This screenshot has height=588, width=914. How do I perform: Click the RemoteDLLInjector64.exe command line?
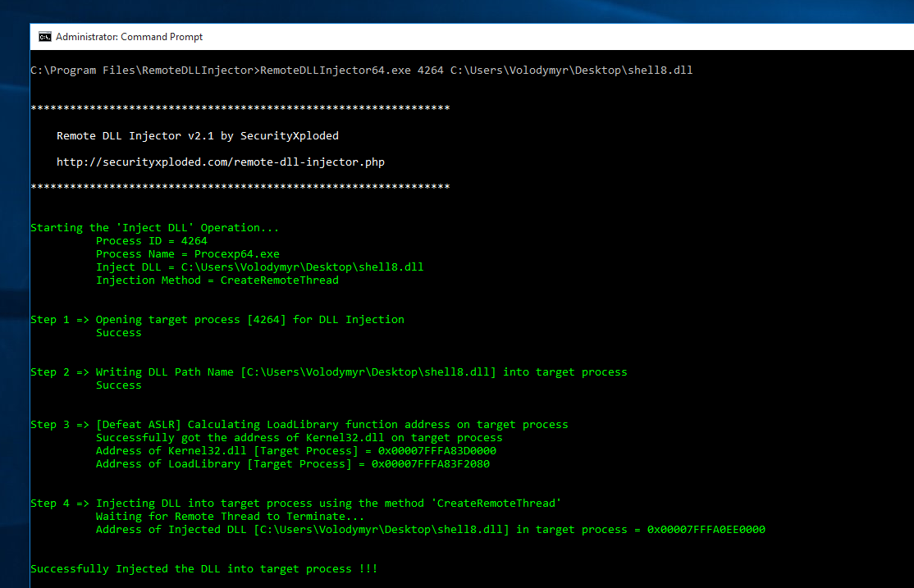pos(361,71)
